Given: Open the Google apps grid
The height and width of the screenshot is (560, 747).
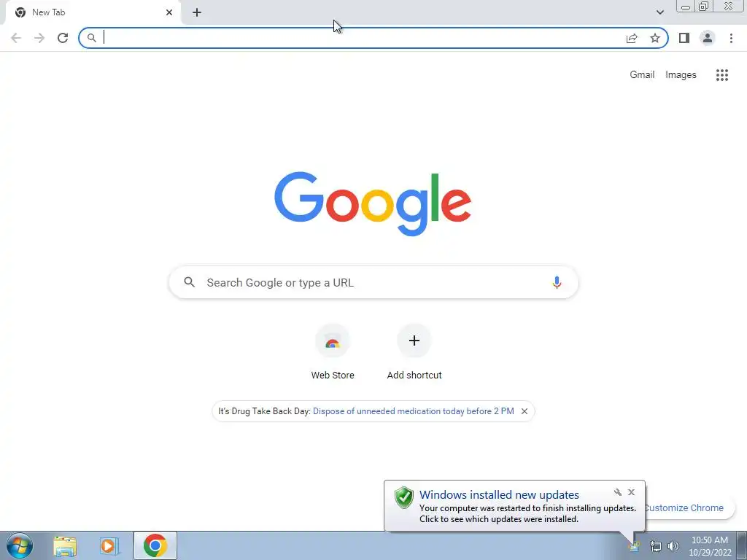Looking at the screenshot, I should coord(722,75).
